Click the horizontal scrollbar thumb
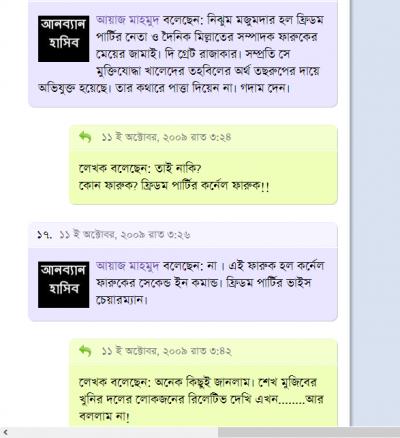 point(309,433)
